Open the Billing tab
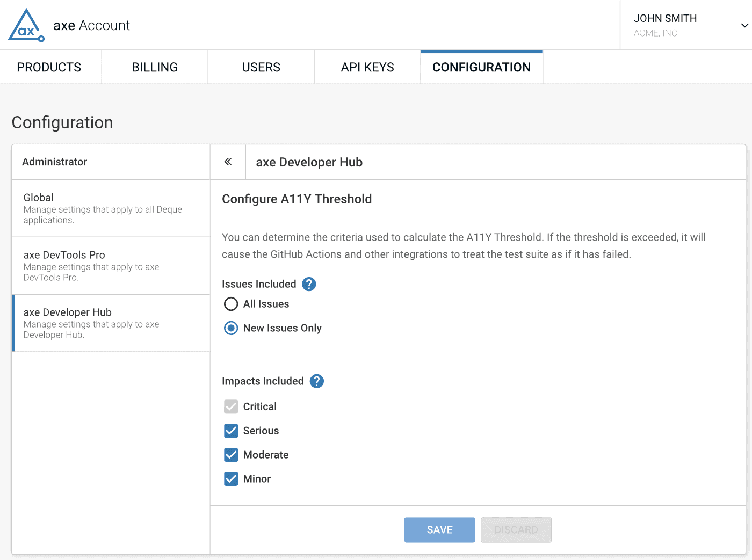 tap(155, 67)
